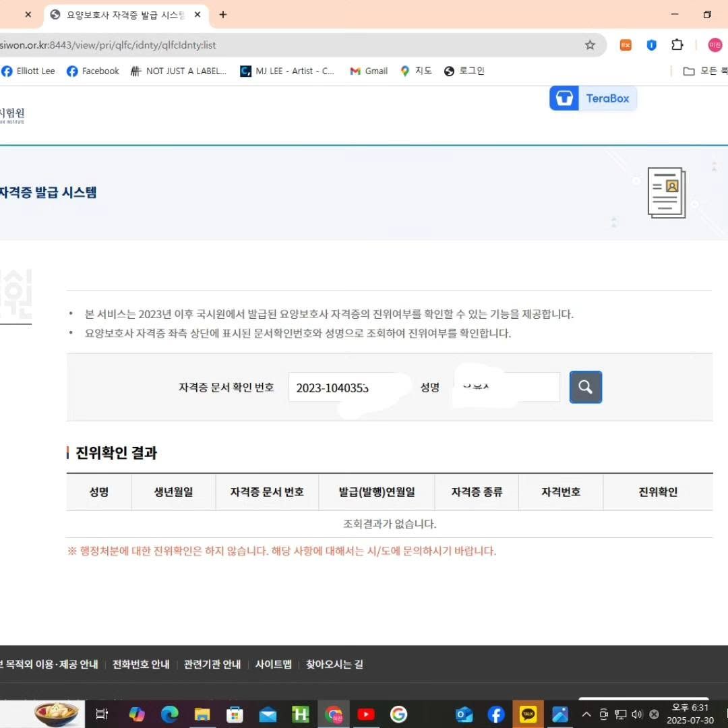The width and height of the screenshot is (728, 728).
Task: Open Microsoft Store from taskbar
Action: [x=235, y=714]
